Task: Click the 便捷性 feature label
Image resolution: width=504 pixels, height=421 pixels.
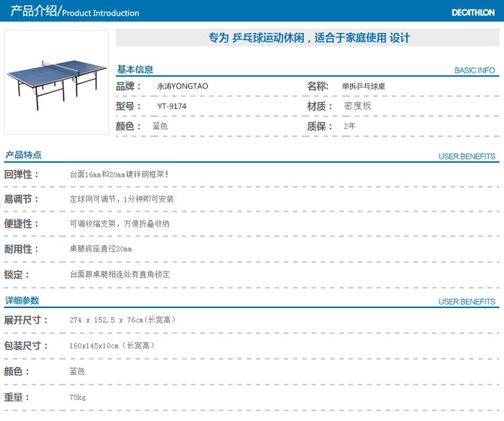Action: pos(22,224)
